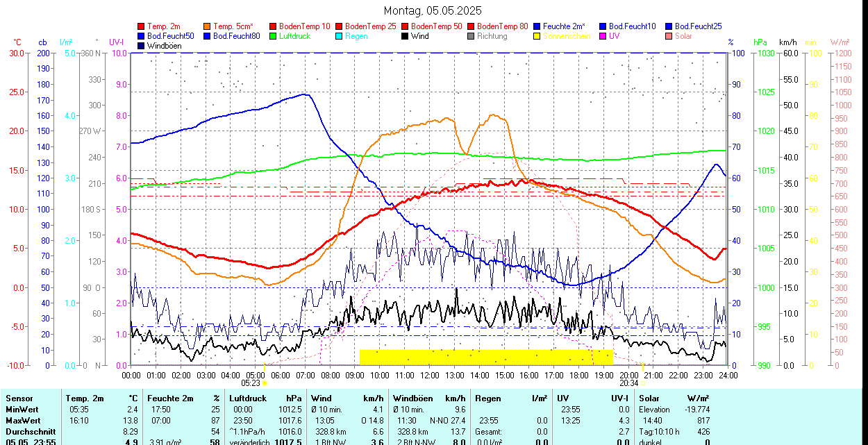Click the orange Temp. 5cm legend square
The height and width of the screenshot is (445, 868).
[208, 26]
